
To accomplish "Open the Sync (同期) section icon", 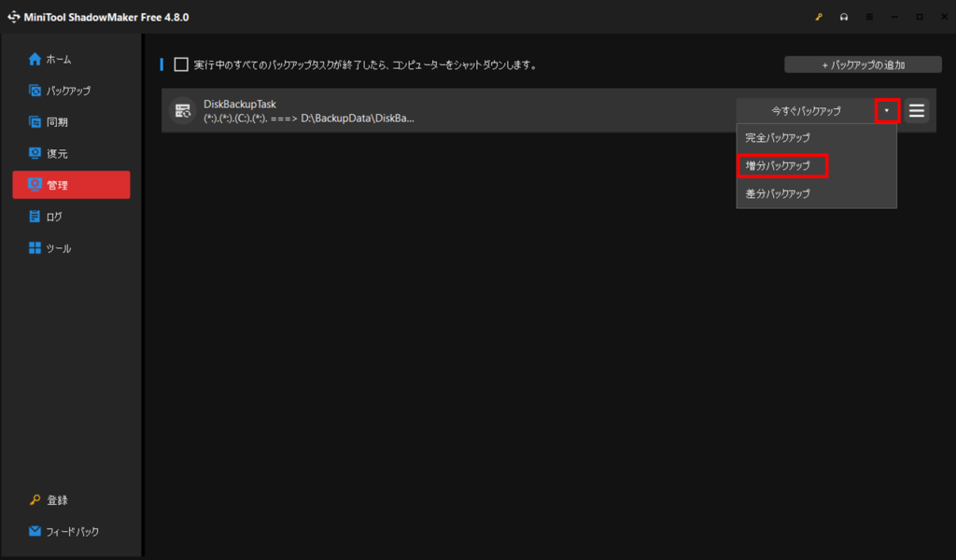I will (x=35, y=122).
